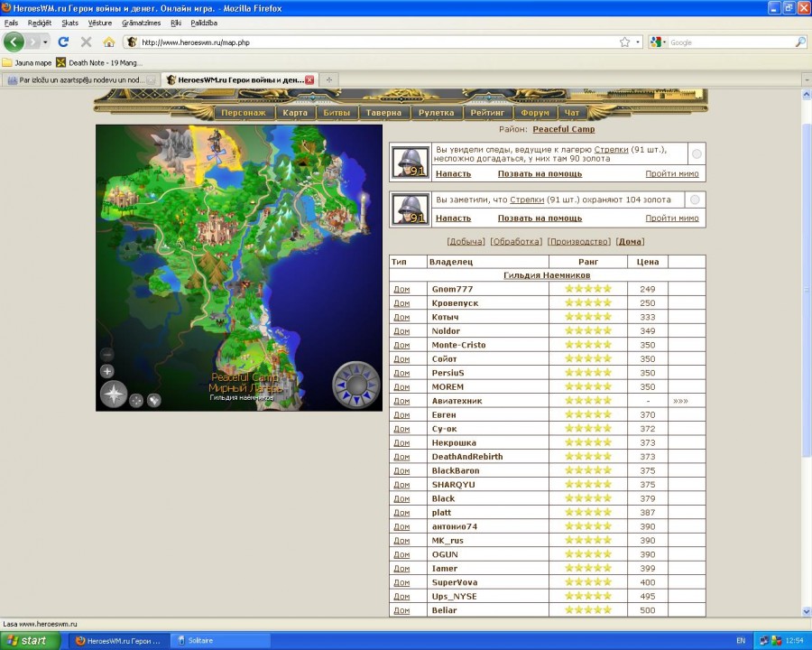Reload the page with the blue refresh icon
Image resolution: width=812 pixels, height=650 pixels.
63,42
